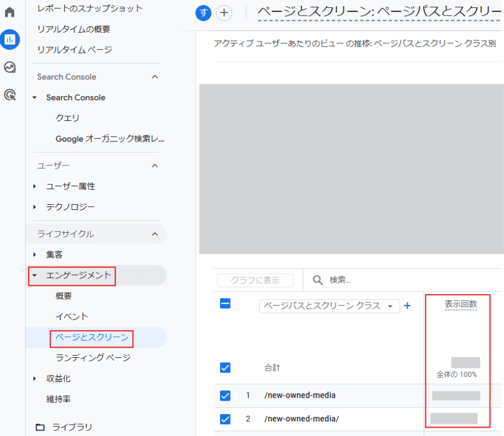This screenshot has width=504, height=436.
Task: Open リアルタイムの概要 report
Action: (74, 29)
